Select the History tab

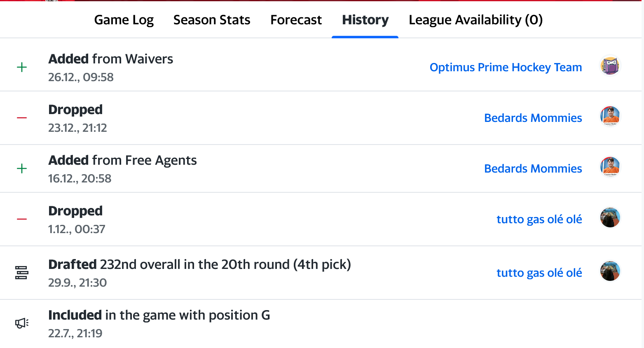pos(365,20)
